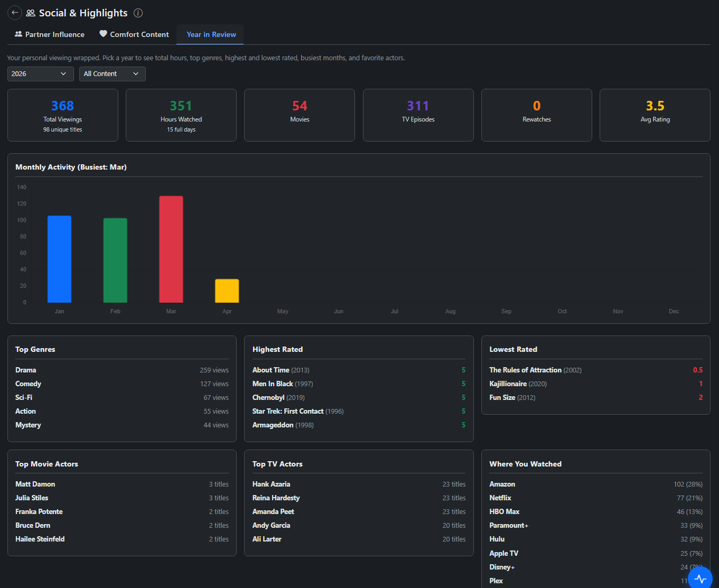Click the people icon next to page title

click(31, 13)
